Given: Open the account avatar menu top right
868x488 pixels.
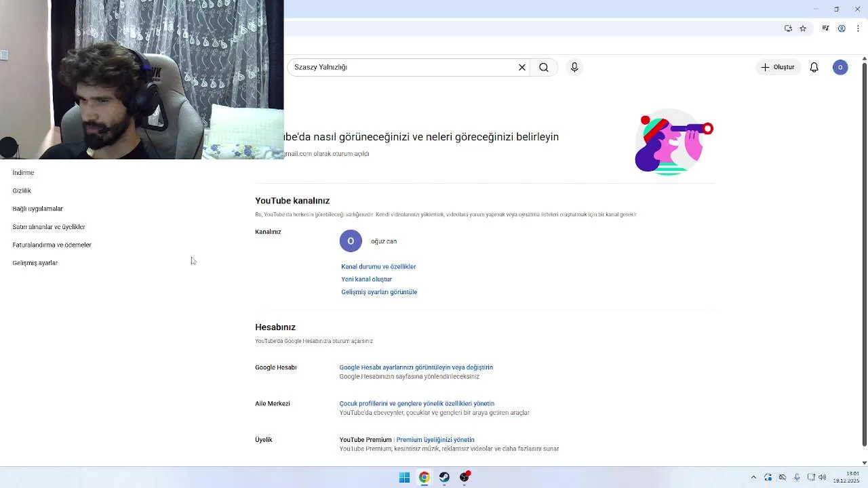Looking at the screenshot, I should (840, 67).
